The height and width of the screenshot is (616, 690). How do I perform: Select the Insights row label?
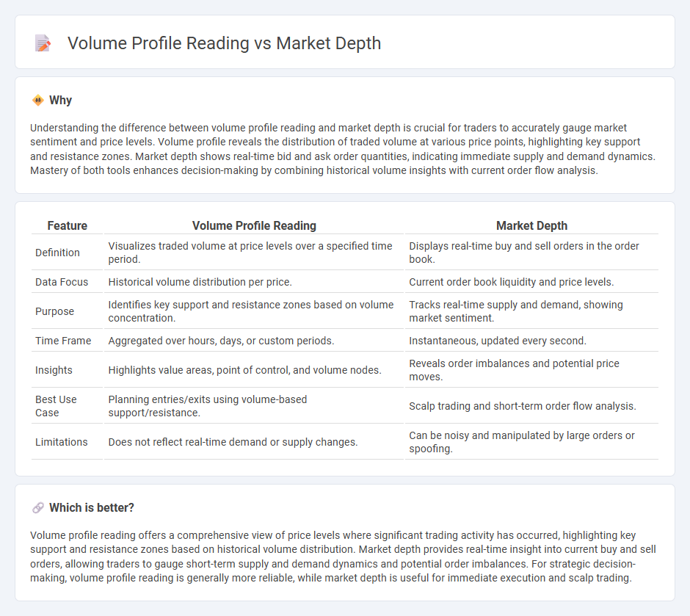(x=54, y=370)
